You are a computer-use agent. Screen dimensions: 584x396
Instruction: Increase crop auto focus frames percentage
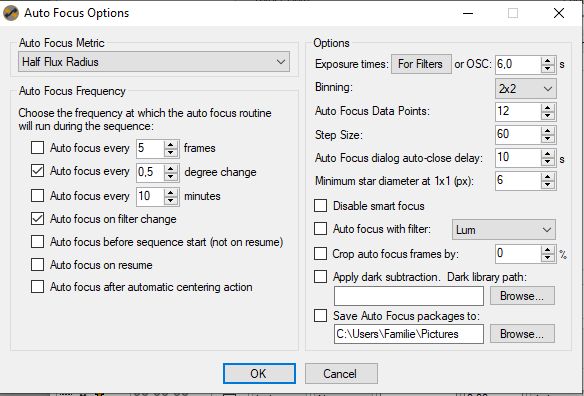(548, 250)
